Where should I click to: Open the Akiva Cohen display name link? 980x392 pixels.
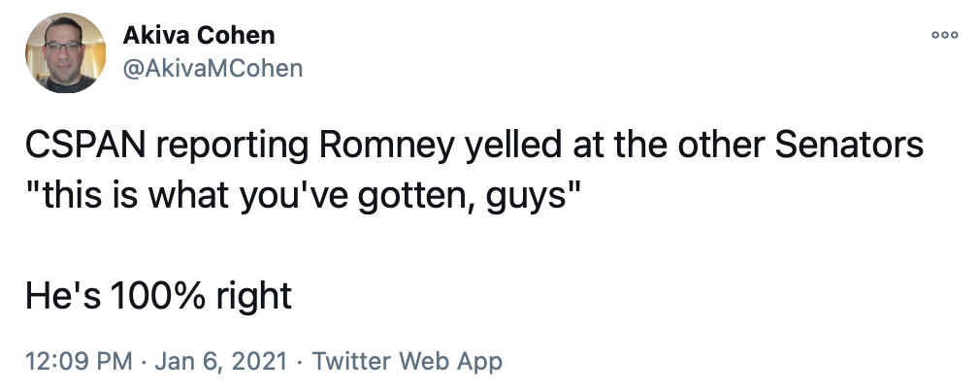[x=199, y=35]
